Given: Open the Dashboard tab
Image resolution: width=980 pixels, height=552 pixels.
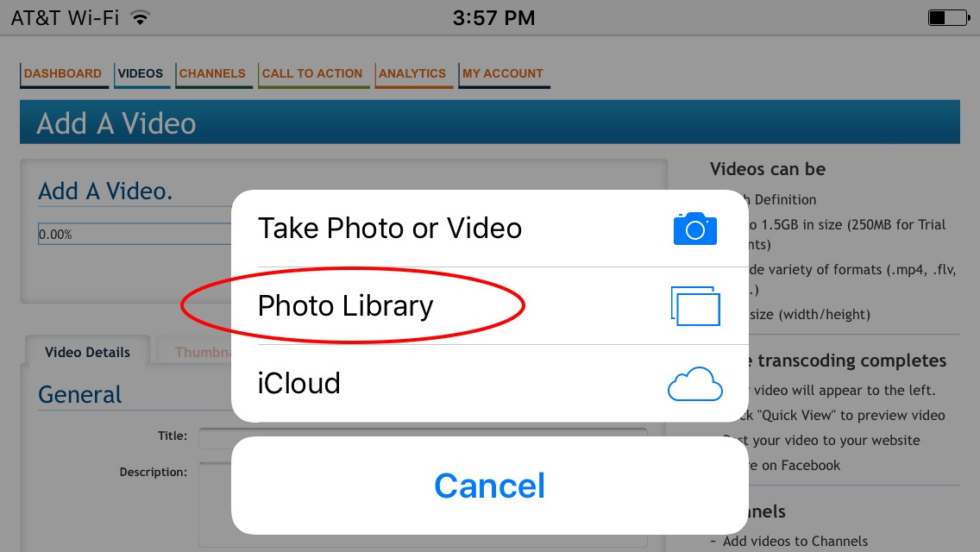Looking at the screenshot, I should coord(63,74).
